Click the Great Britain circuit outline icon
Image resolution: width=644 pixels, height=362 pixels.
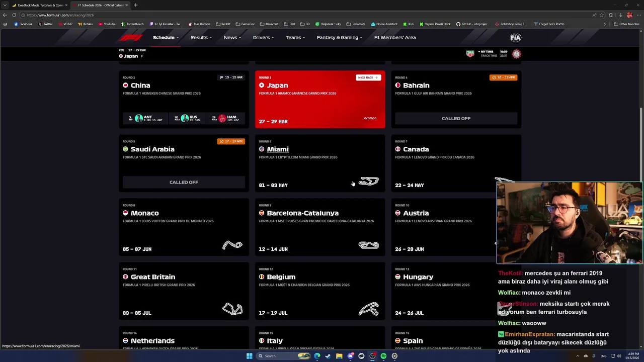[232, 309]
